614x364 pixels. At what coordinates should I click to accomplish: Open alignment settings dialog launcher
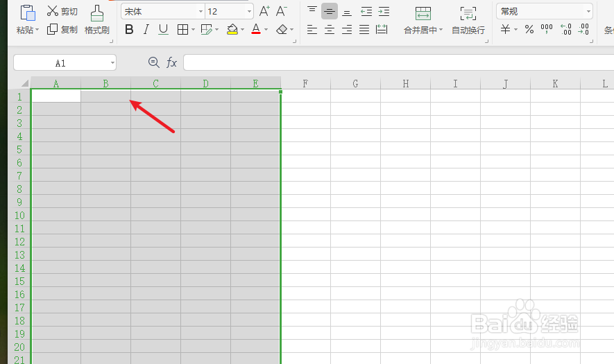pyautogui.click(x=487, y=41)
